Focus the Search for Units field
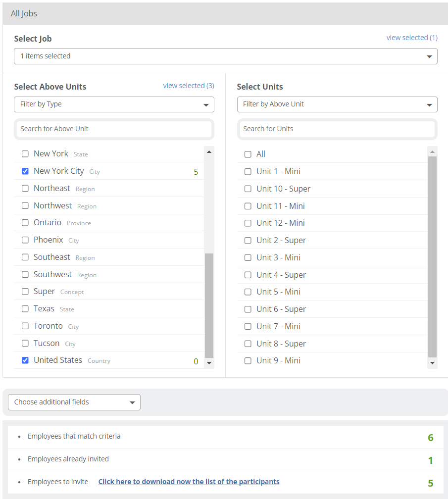Screen dimensions: 448x499 [337, 129]
